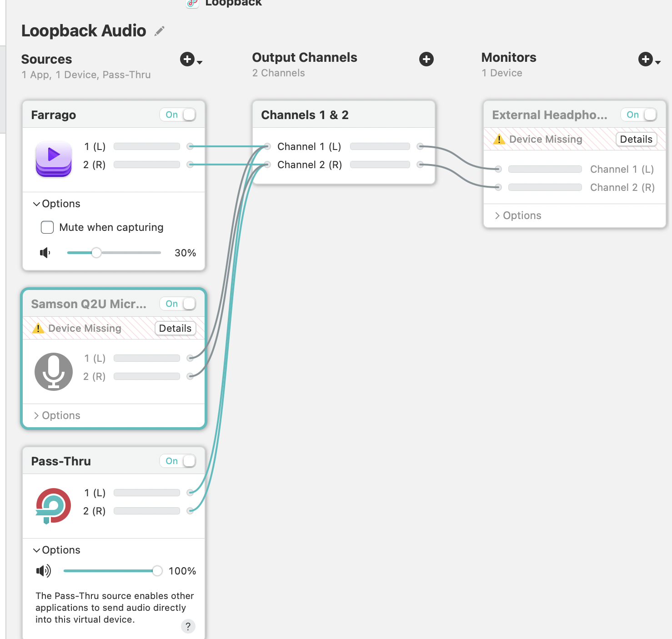Click the '1 Device' monitors subtitle

click(502, 73)
